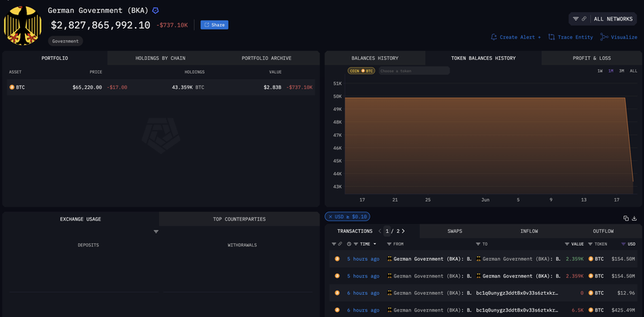Image resolution: width=644 pixels, height=317 pixels.
Task: Remove the USD ≥ $0.10 filter chip
Action: (331, 217)
